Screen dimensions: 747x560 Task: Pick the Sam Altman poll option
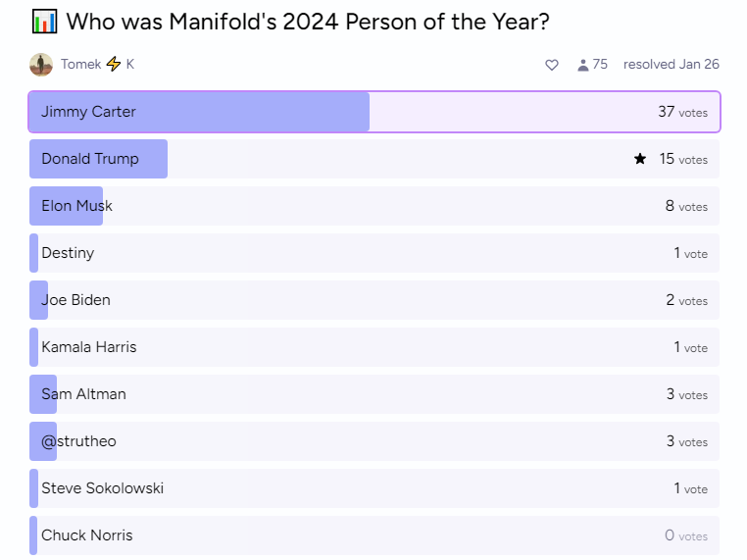pos(374,394)
